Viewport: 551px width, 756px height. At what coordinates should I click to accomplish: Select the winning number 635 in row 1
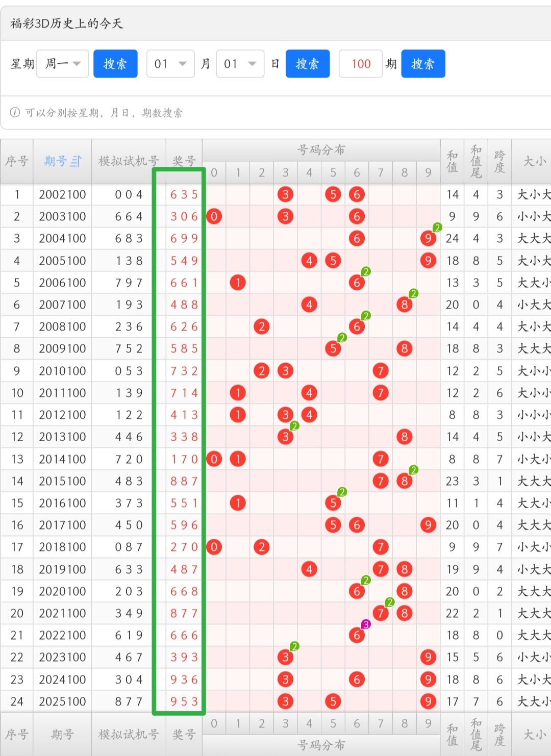click(184, 194)
